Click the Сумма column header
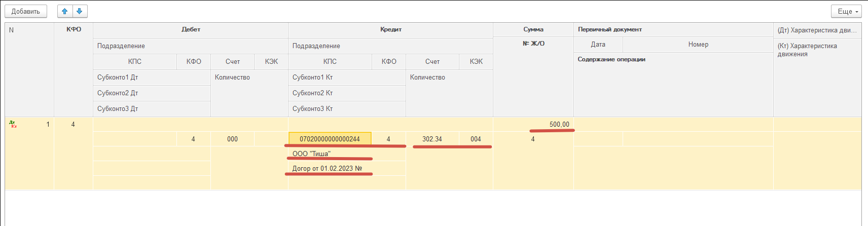This screenshot has width=868, height=226. point(533,29)
